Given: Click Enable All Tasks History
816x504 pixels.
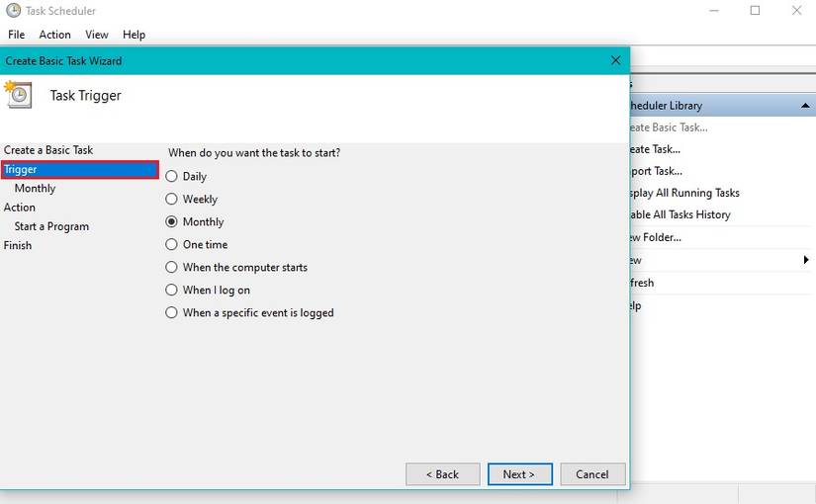Looking at the screenshot, I should (x=680, y=214).
